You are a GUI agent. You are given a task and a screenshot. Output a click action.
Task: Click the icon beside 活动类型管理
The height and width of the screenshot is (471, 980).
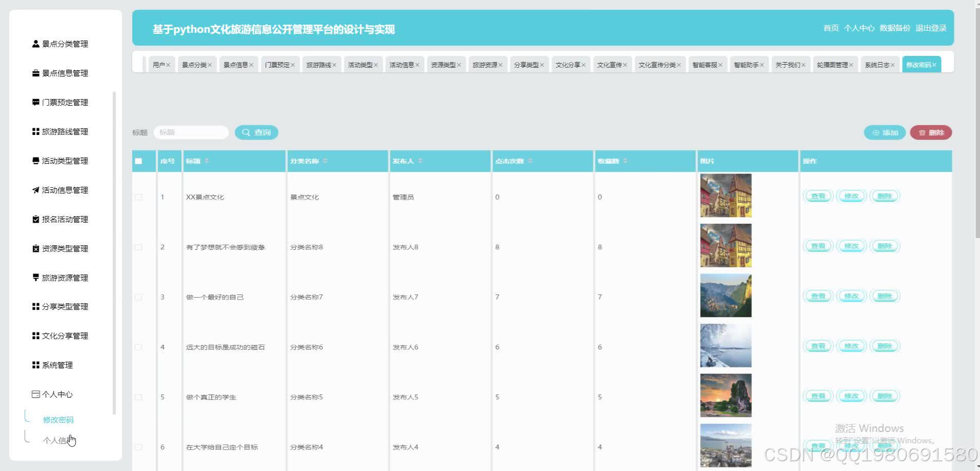pos(36,161)
